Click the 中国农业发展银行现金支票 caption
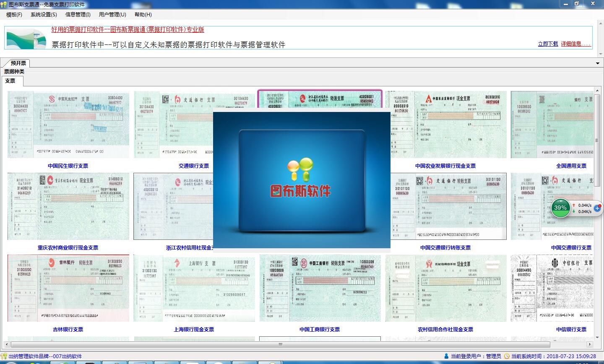This screenshot has height=364, width=604. coord(445,166)
